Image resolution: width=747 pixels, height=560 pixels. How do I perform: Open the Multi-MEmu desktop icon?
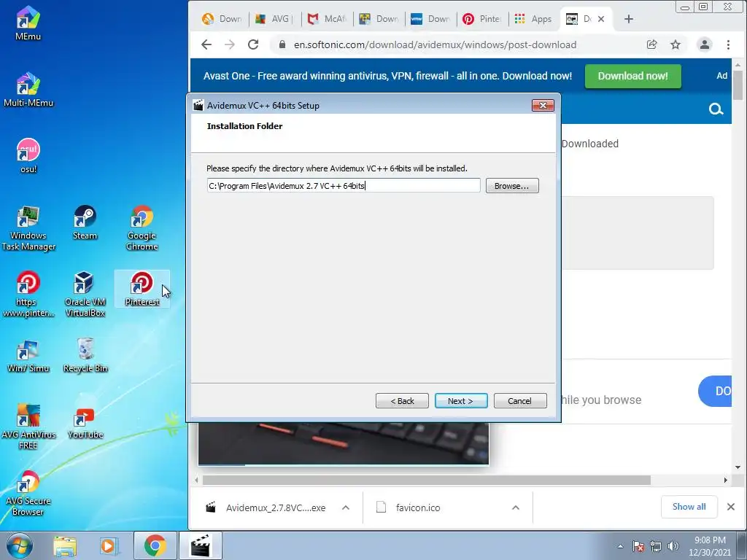coord(28,90)
